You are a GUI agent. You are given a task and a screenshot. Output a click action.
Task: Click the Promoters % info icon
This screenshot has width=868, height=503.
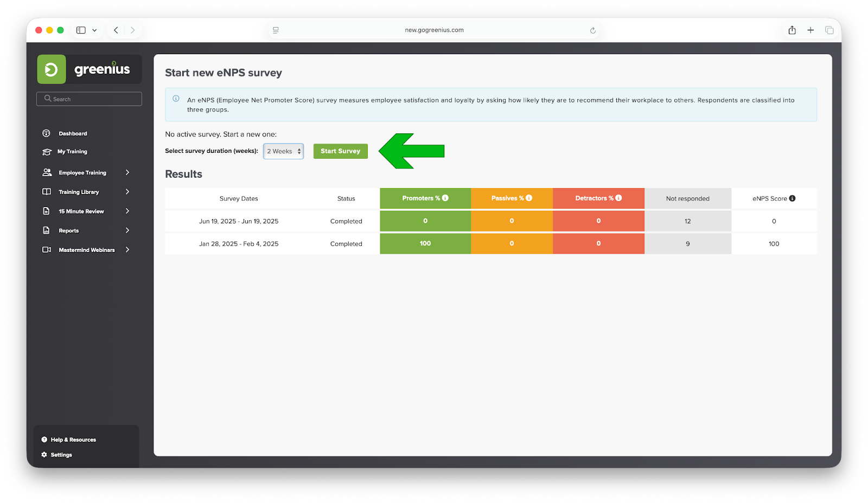tap(445, 198)
